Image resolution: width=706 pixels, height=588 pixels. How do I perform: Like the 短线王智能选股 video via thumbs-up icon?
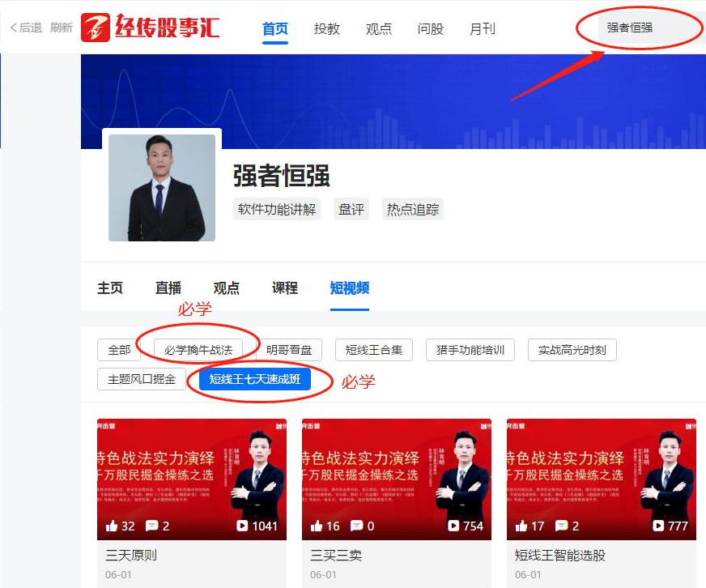[521, 526]
